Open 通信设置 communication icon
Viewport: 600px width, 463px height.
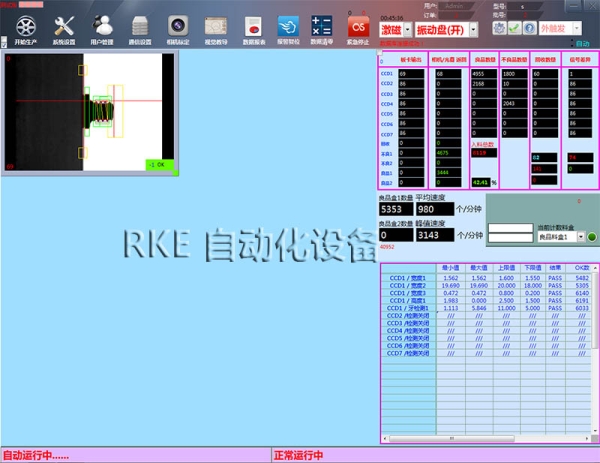click(140, 25)
